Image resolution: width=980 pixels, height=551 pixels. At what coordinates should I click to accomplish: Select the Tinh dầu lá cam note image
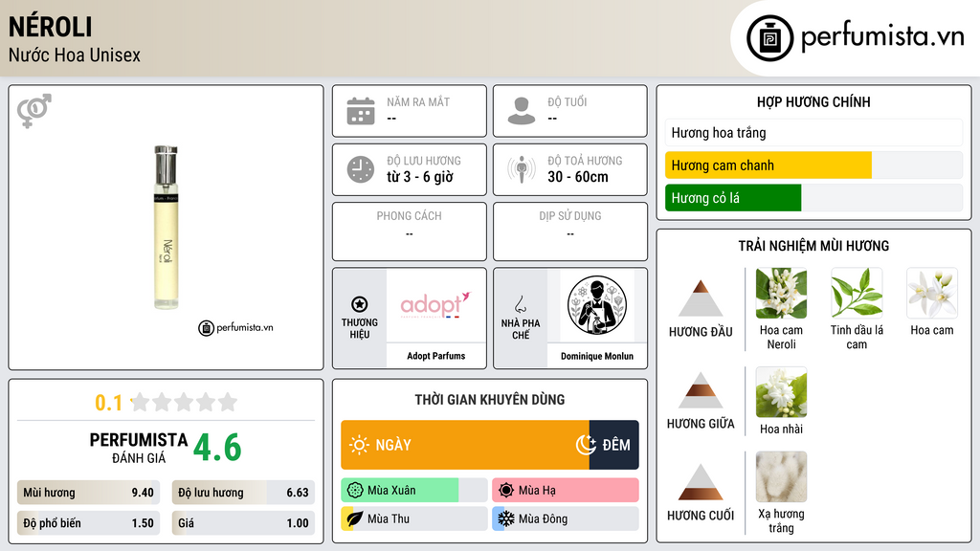pos(857,294)
